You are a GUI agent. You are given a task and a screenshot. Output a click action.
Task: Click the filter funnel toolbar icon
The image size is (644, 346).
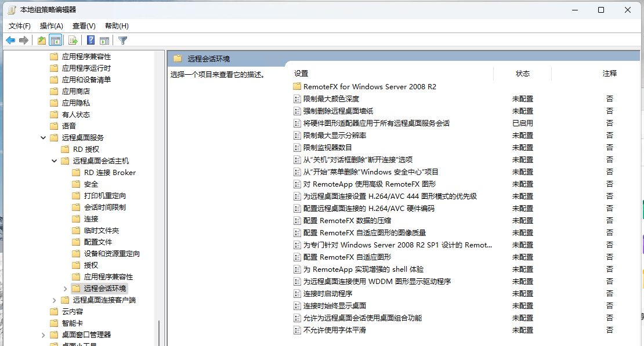click(122, 41)
